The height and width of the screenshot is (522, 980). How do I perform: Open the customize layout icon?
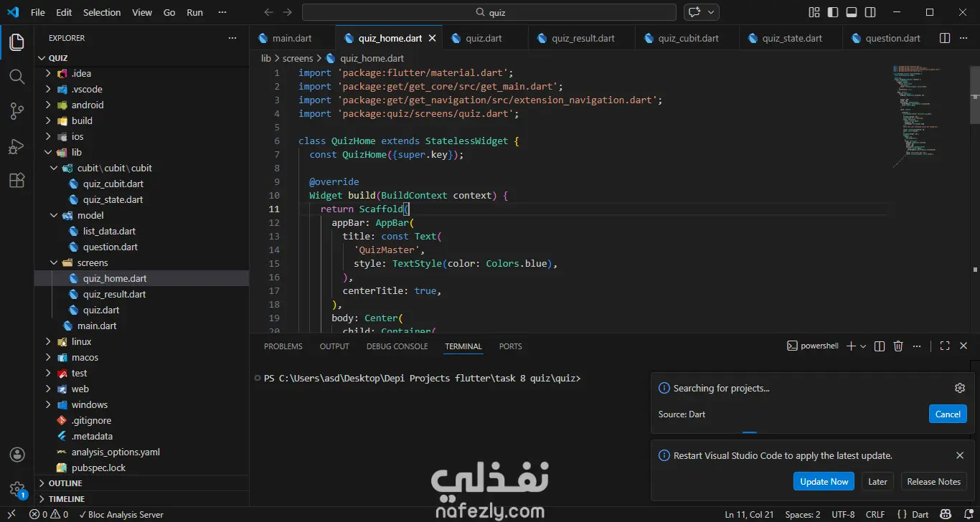point(814,12)
